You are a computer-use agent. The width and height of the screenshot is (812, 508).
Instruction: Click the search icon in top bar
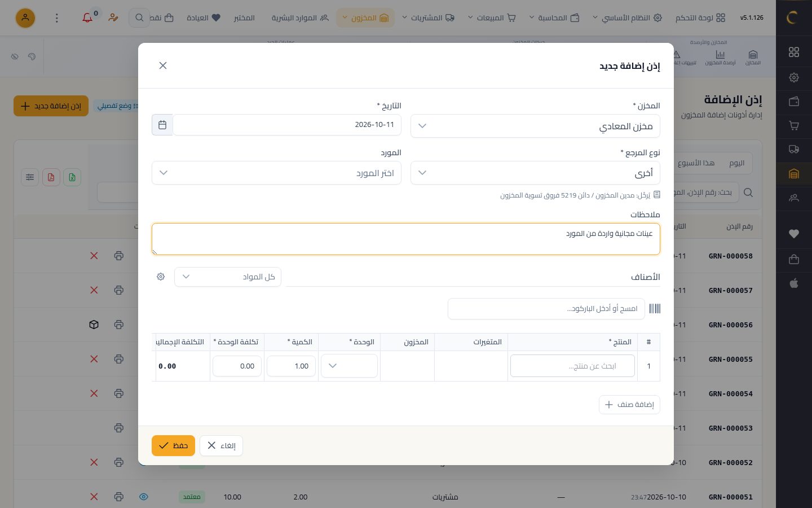tap(139, 18)
